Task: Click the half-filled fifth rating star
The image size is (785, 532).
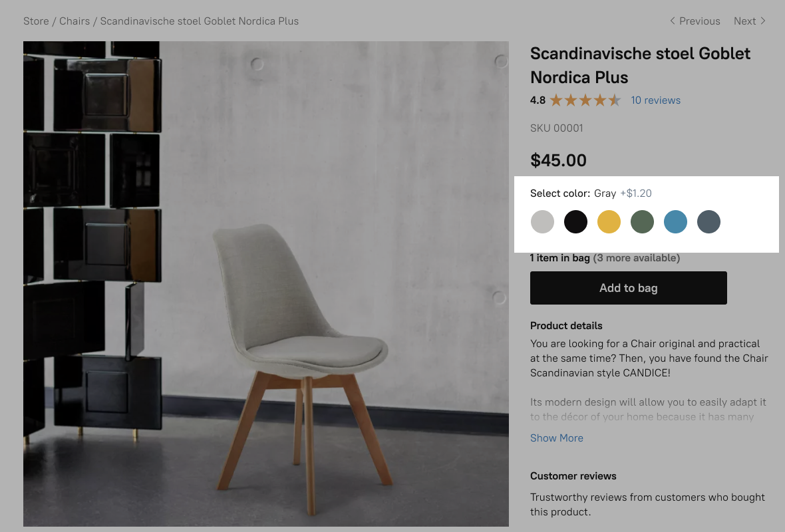Action: pos(613,100)
